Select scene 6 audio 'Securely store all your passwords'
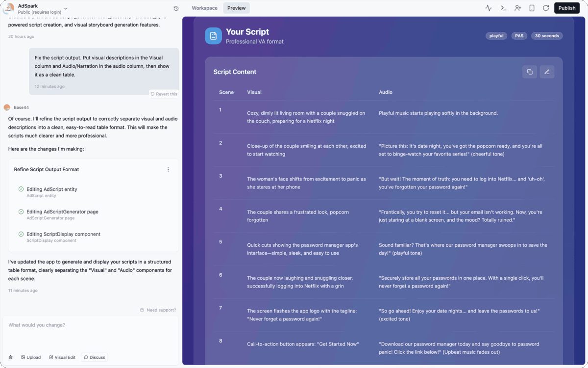This screenshot has width=588, height=368. [461, 282]
